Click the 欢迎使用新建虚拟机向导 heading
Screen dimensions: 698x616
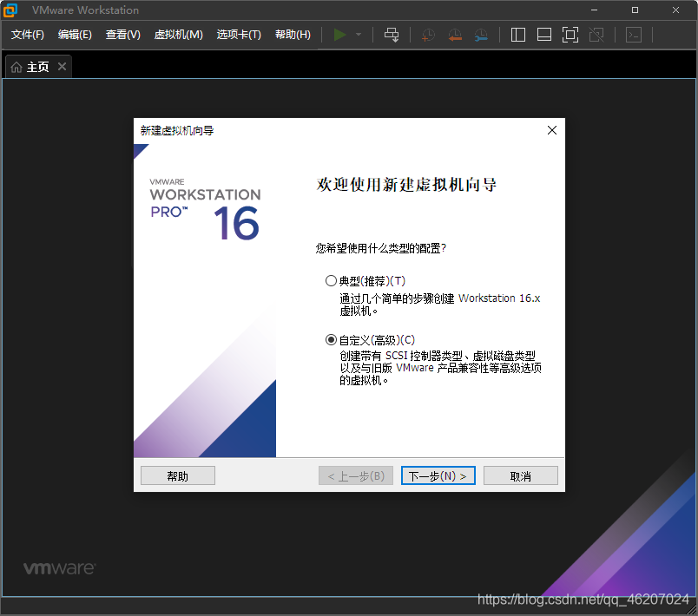point(406,185)
